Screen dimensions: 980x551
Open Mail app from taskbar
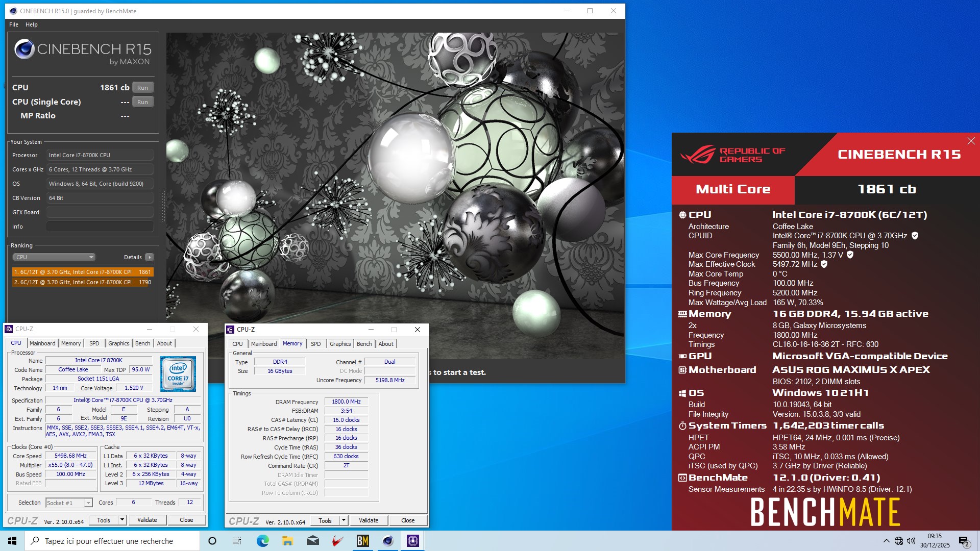click(x=313, y=541)
